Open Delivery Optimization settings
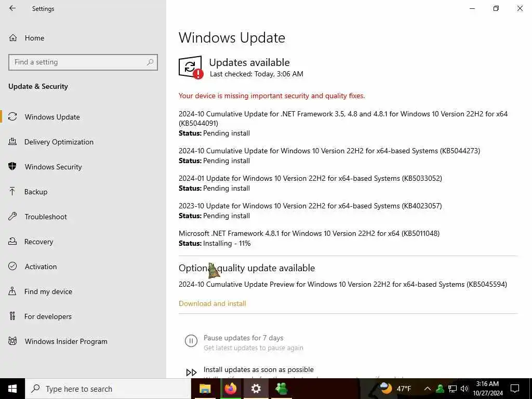This screenshot has width=532, height=399. [x=59, y=142]
